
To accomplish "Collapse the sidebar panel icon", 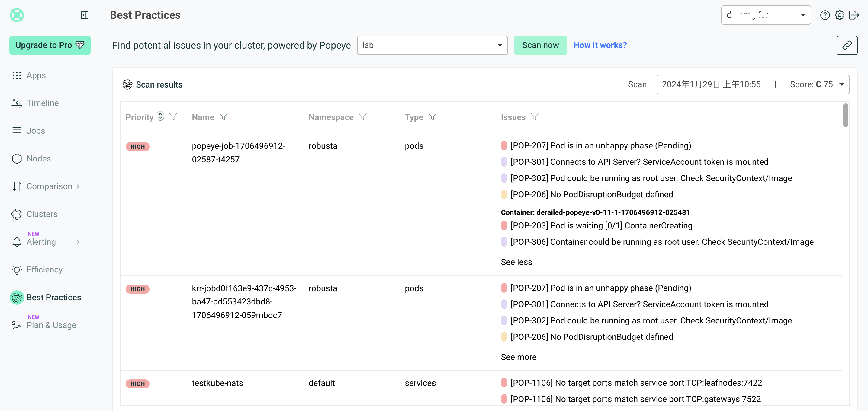I will point(85,15).
